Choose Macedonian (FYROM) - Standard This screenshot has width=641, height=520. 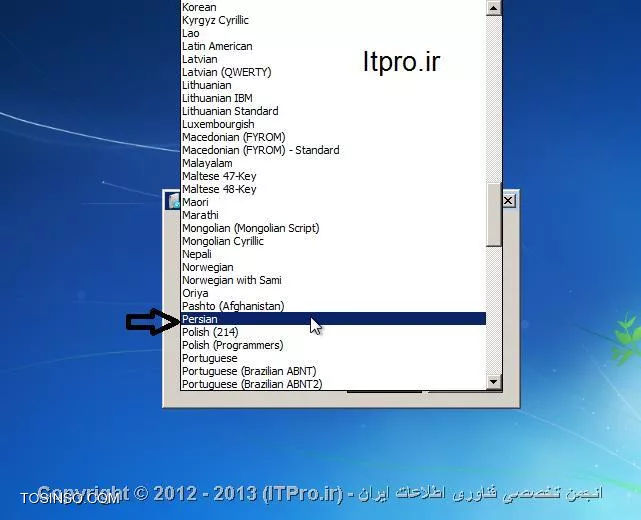(x=333, y=150)
